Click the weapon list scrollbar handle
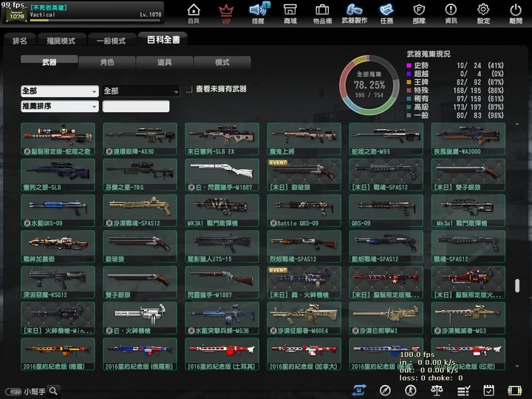Screen dimensions: 532x399 tap(516, 285)
